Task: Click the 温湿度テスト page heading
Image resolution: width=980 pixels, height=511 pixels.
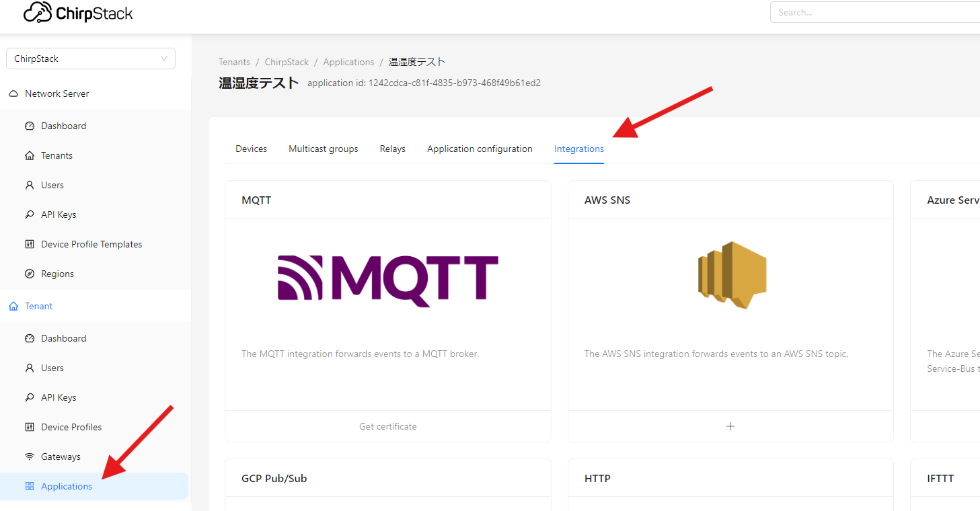Action: pos(259,83)
